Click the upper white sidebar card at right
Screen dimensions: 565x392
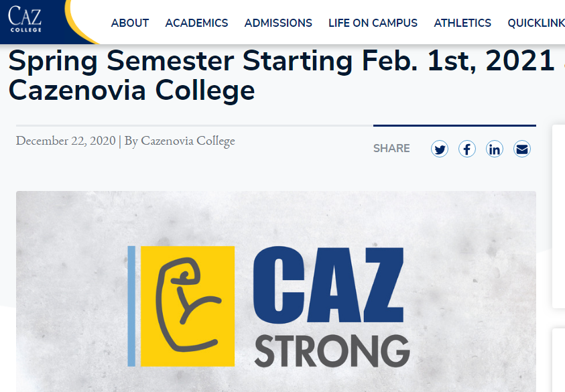pos(558,214)
